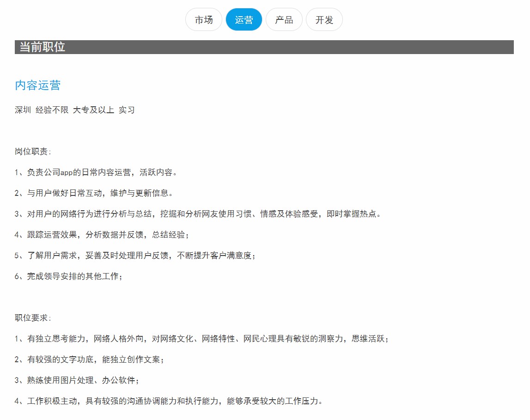Click duty 1 about daily app content operations
The image size is (530, 420).
(x=96, y=172)
